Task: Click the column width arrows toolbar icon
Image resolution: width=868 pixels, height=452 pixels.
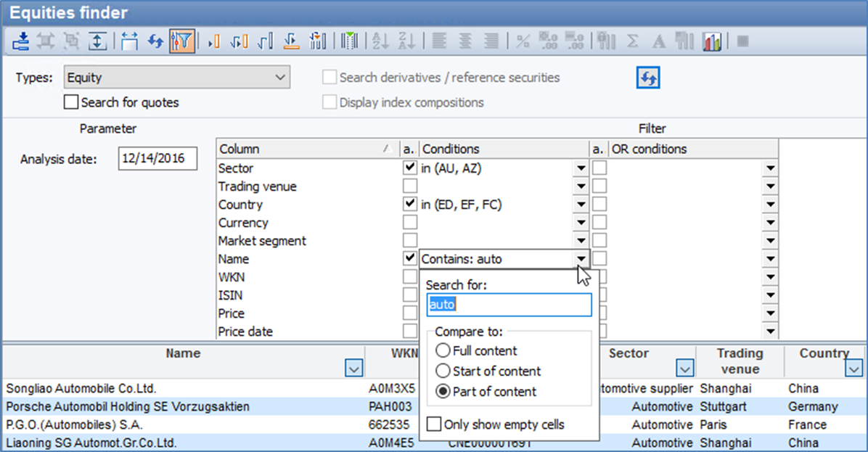Action: 130,42
